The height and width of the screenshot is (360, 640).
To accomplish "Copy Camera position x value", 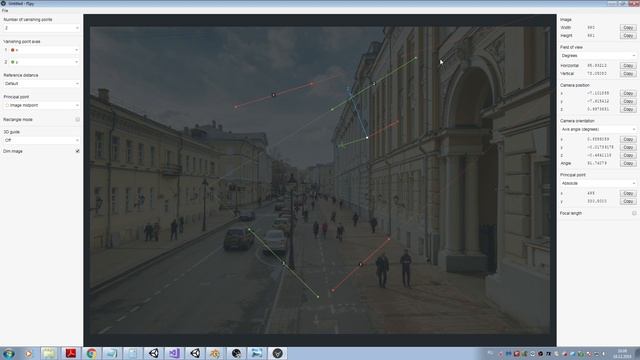I will pos(628,93).
